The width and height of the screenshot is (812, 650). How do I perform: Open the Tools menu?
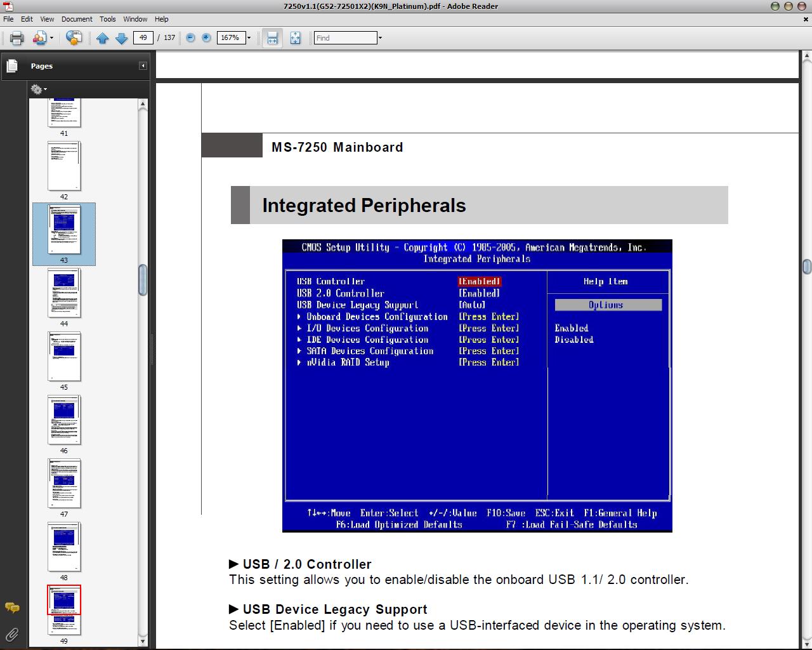[108, 19]
